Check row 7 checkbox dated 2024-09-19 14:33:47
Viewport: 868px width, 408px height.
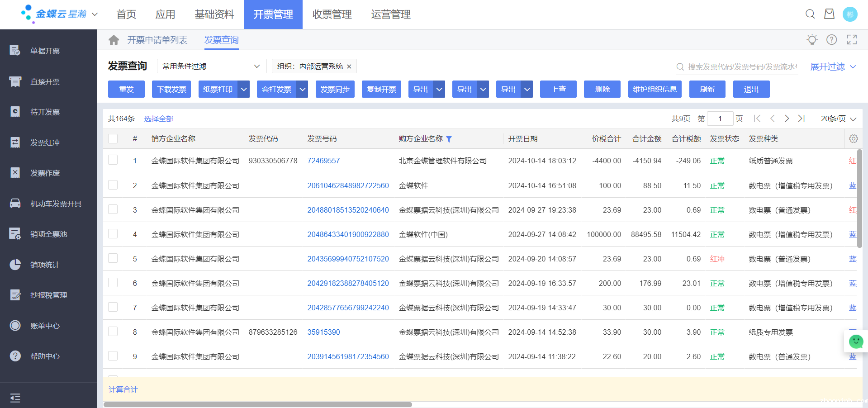tap(113, 307)
